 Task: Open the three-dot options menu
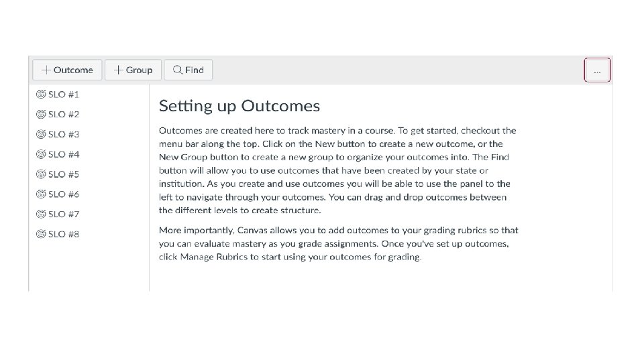[x=597, y=70]
